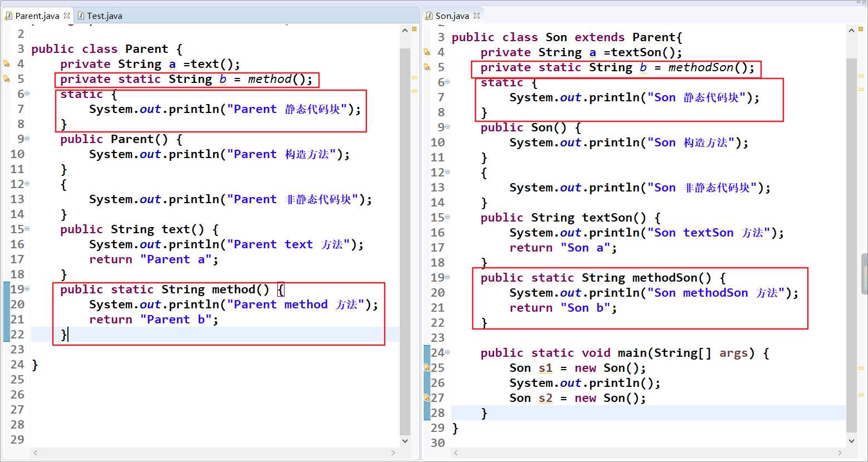Click the Java file icon on Parent.java tab
The height and width of the screenshot is (462, 868).
8,16
